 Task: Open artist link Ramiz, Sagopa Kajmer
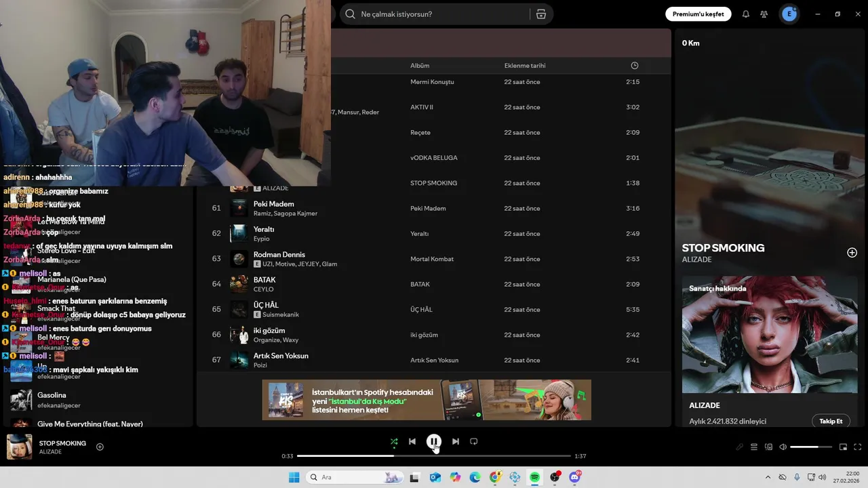tap(285, 213)
